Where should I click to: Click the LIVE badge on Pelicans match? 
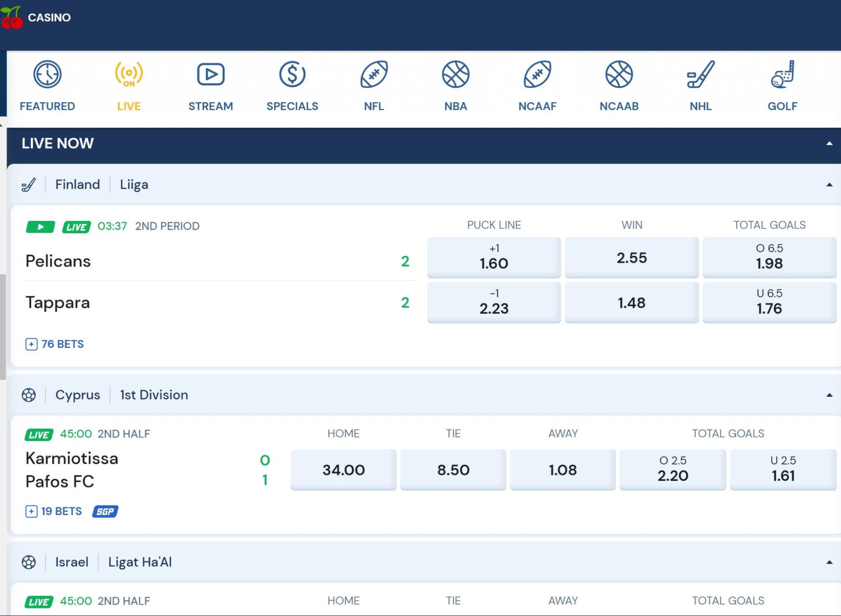tap(77, 227)
